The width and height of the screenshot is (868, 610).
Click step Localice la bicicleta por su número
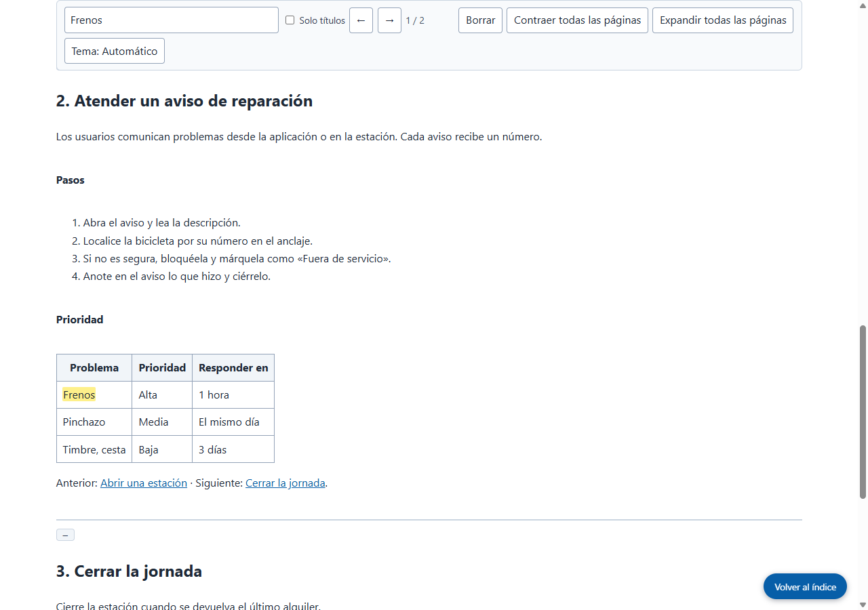197,241
